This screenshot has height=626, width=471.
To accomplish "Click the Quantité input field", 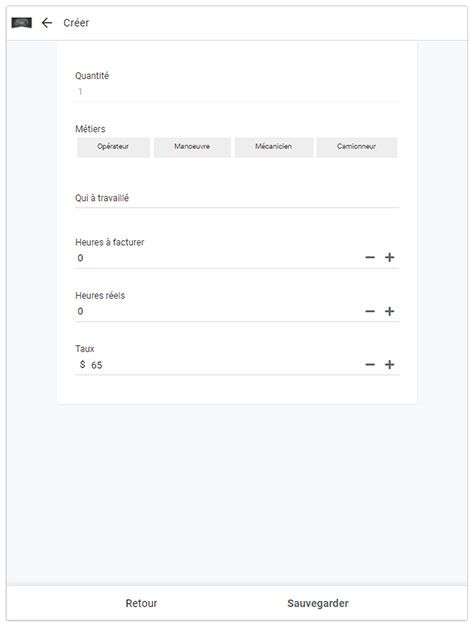I will pyautogui.click(x=237, y=92).
